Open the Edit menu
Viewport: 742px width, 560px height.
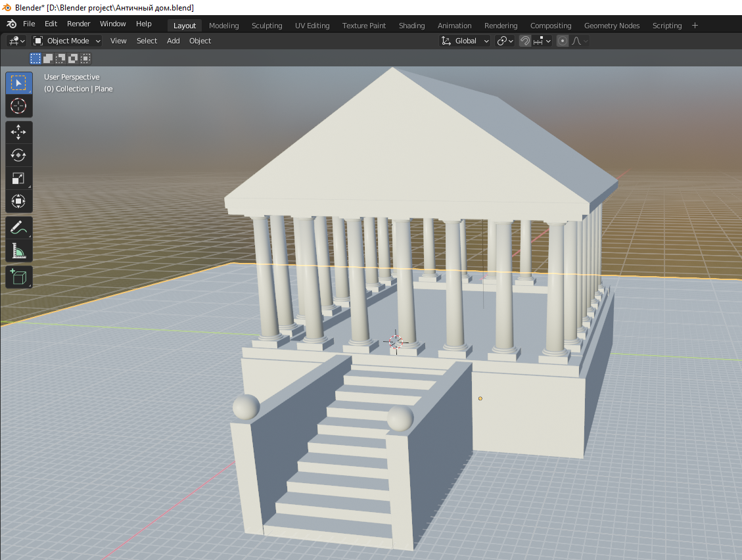51,24
